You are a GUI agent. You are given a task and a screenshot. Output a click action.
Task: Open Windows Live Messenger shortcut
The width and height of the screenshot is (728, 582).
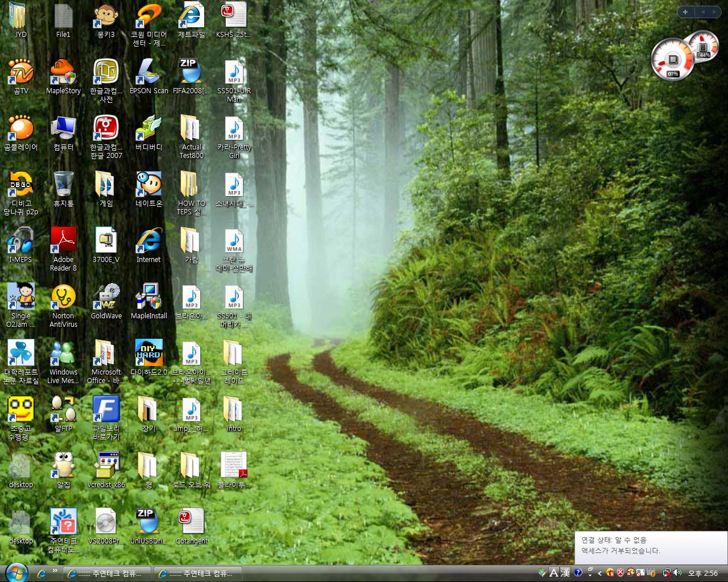pyautogui.click(x=63, y=361)
